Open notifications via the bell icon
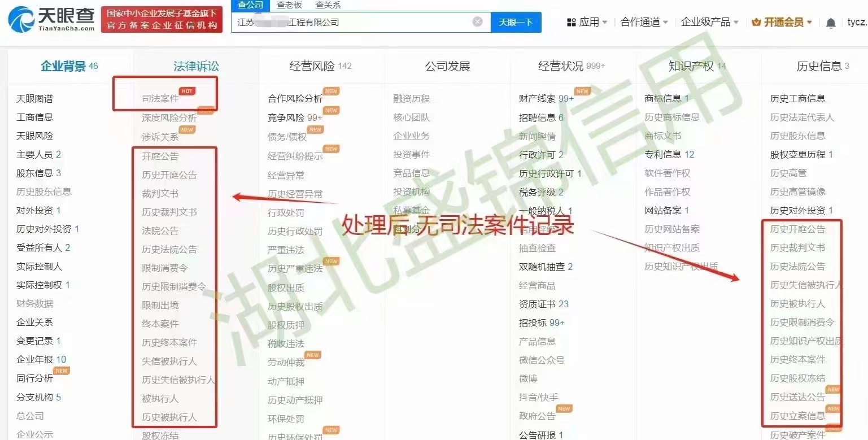 tap(831, 23)
